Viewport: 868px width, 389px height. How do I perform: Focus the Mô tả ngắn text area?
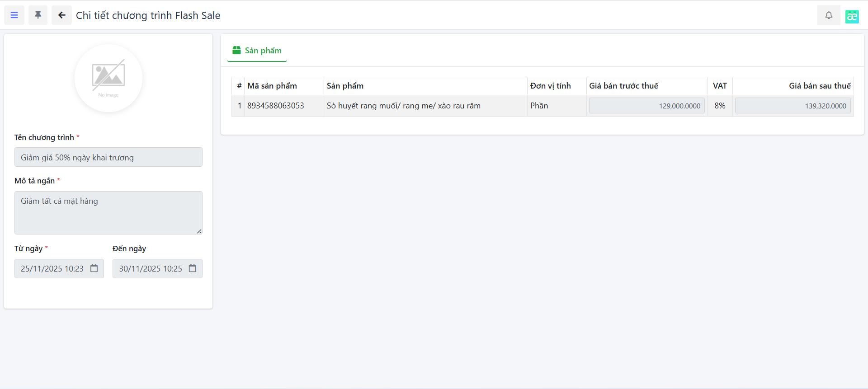pyautogui.click(x=108, y=212)
